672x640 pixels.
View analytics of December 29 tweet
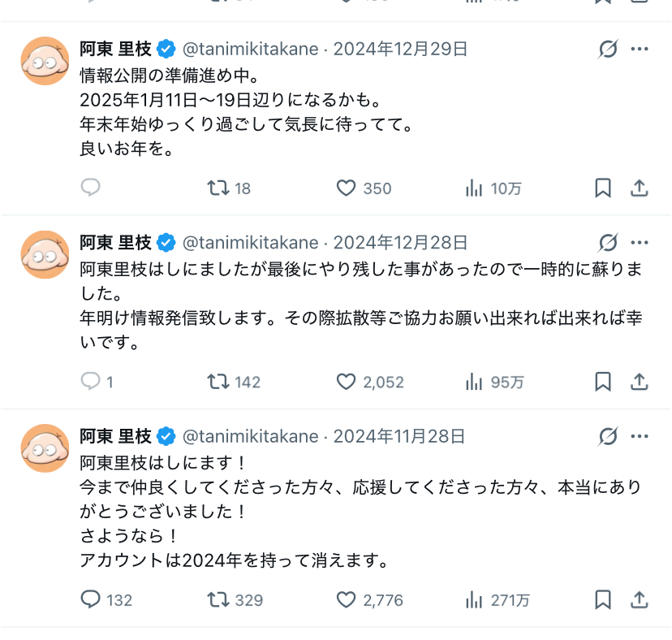(x=475, y=188)
